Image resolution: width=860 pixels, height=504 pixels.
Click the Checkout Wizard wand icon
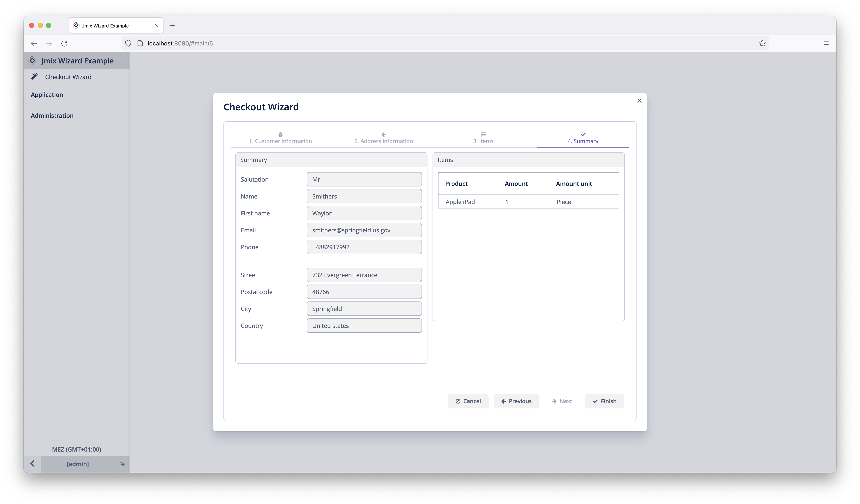(34, 76)
